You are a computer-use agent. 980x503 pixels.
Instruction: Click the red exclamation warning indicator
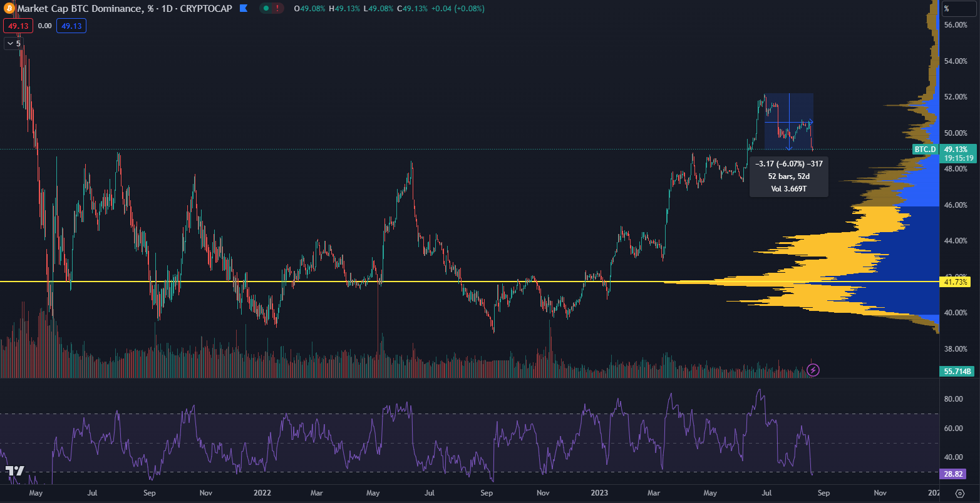(277, 9)
